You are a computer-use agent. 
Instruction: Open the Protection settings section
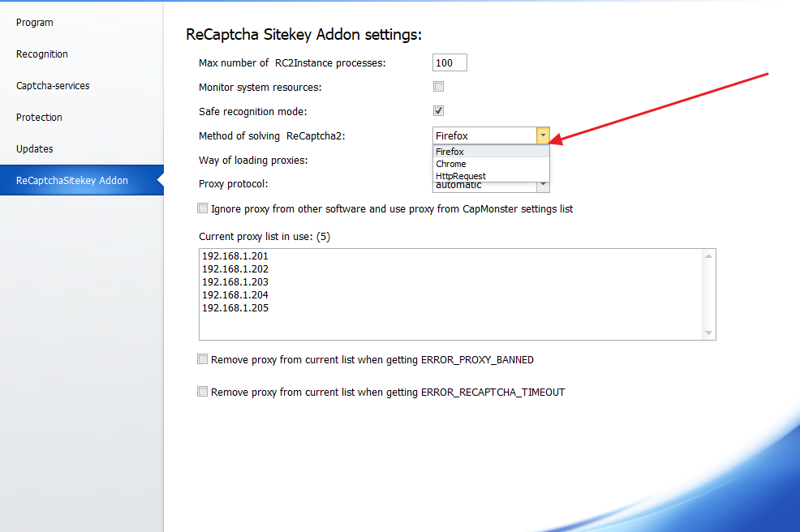39,118
